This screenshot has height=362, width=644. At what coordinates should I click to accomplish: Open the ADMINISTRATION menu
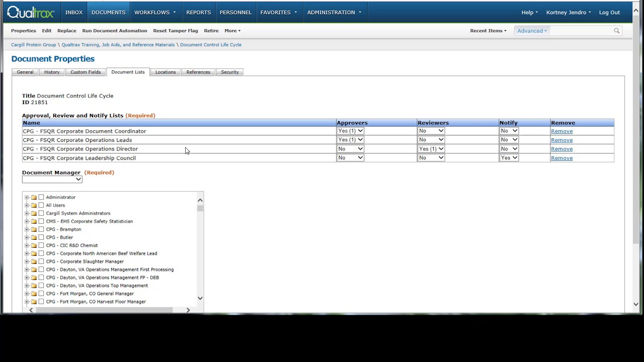tap(334, 12)
